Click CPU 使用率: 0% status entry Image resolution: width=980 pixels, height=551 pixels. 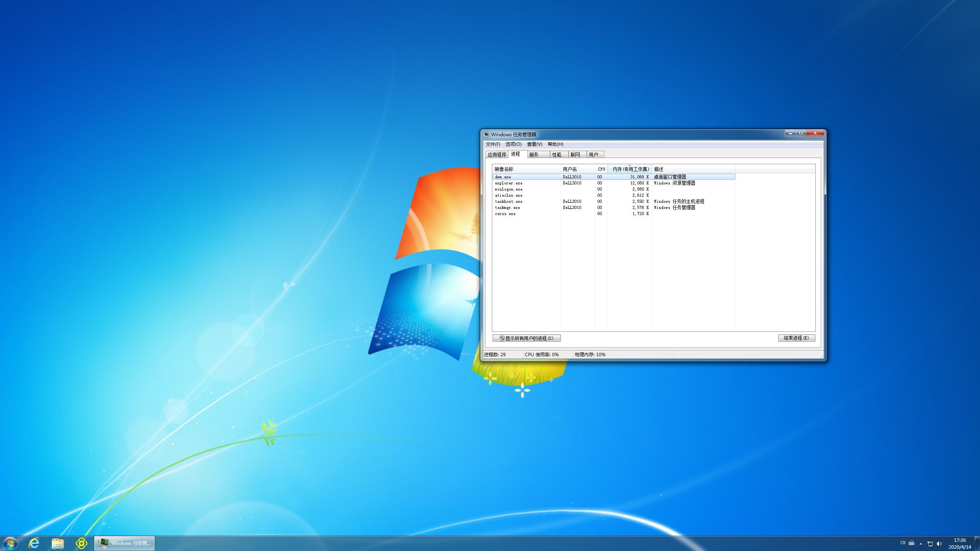coord(542,355)
